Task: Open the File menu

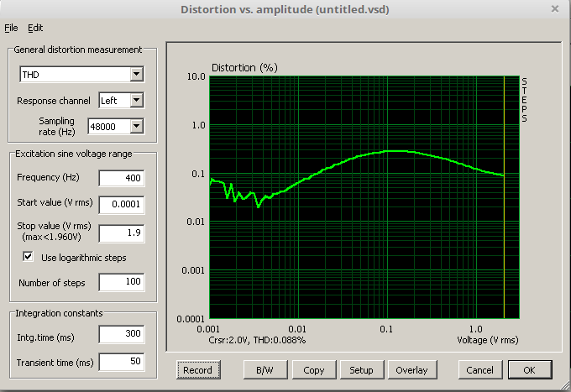Action: (x=11, y=28)
